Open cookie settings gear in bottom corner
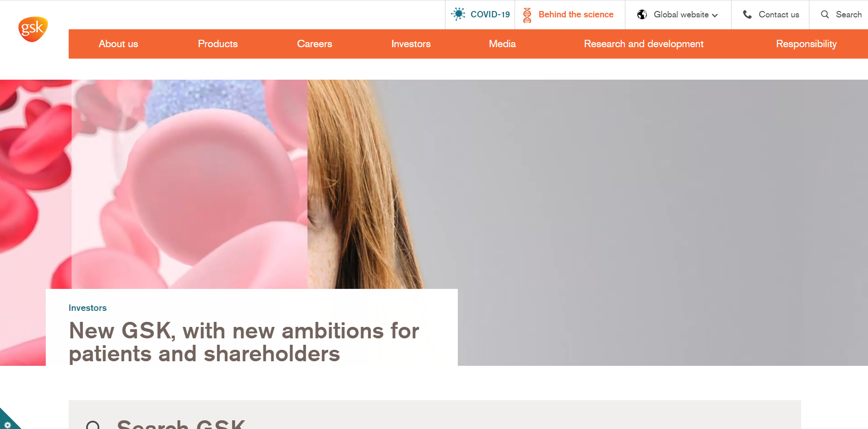868x429 pixels. tap(7, 424)
